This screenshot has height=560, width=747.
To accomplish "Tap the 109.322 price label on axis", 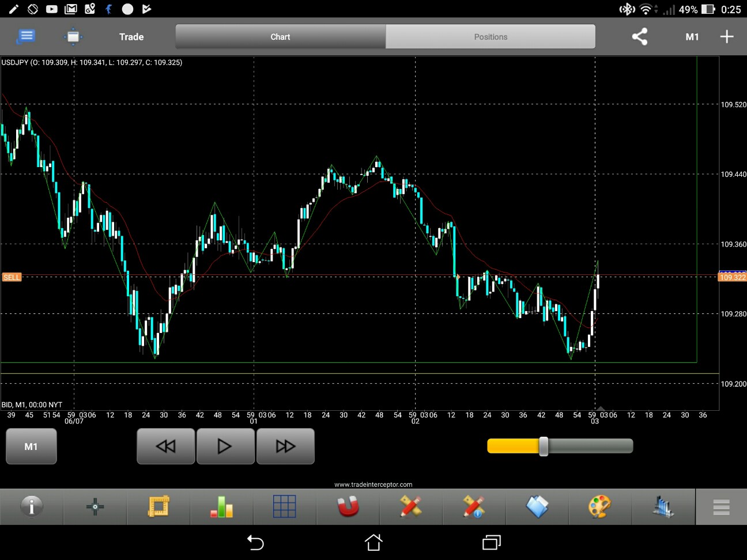I will click(x=732, y=277).
